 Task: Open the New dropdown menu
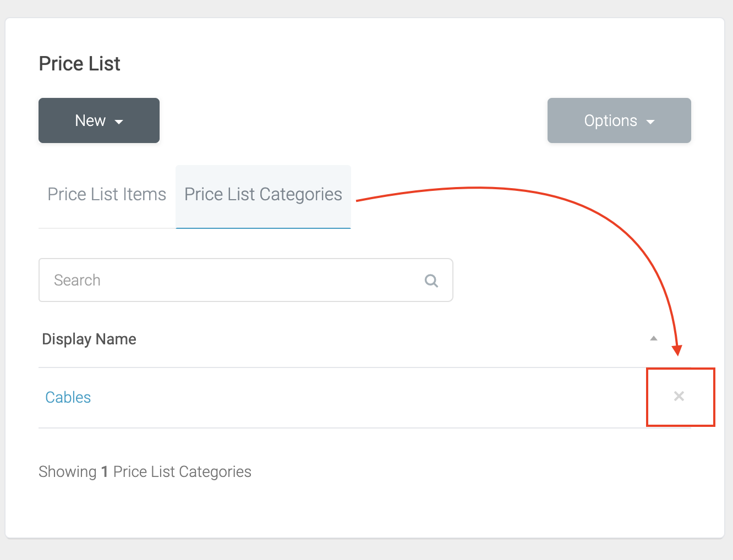click(x=99, y=120)
